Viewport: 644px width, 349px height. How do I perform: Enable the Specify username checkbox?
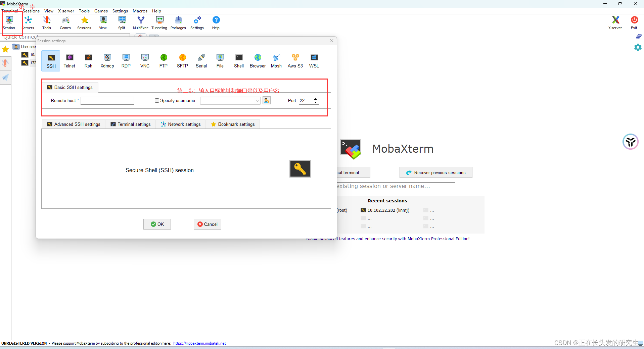coord(157,100)
